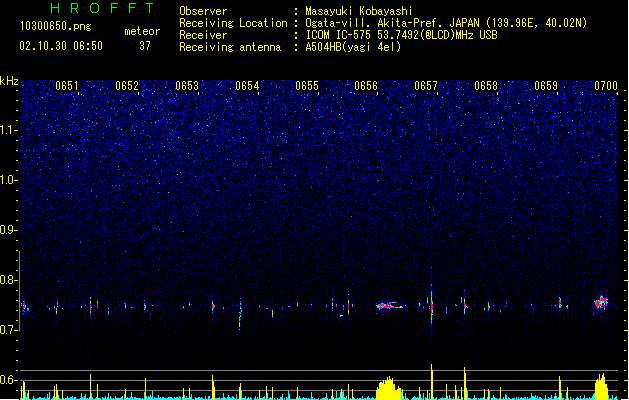Click the Receiving antenna label
Image resolution: width=629 pixels, height=400 pixels.
click(230, 47)
